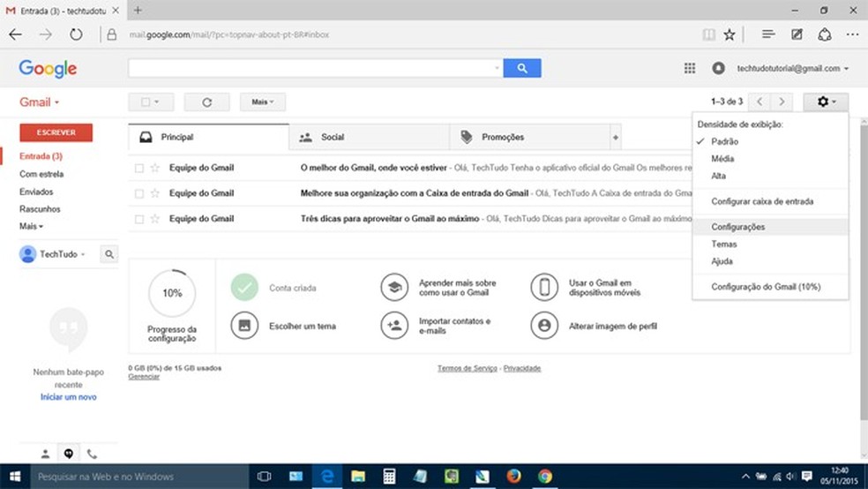Click the Iniciar um novo chat link
868x489 pixels.
click(x=69, y=397)
